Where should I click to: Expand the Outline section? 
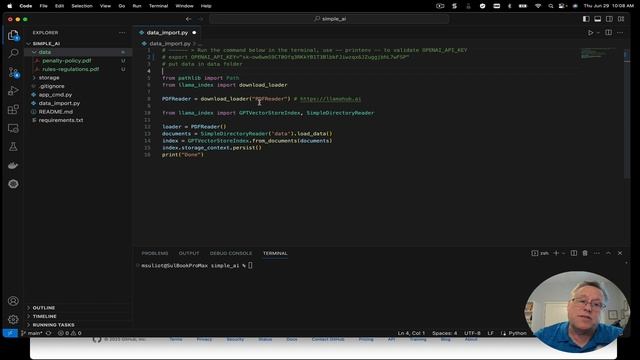click(44, 308)
